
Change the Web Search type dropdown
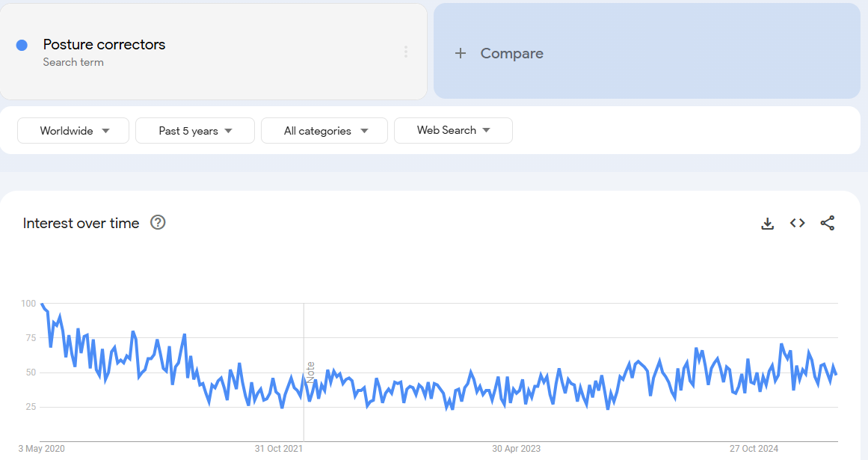[x=453, y=130]
